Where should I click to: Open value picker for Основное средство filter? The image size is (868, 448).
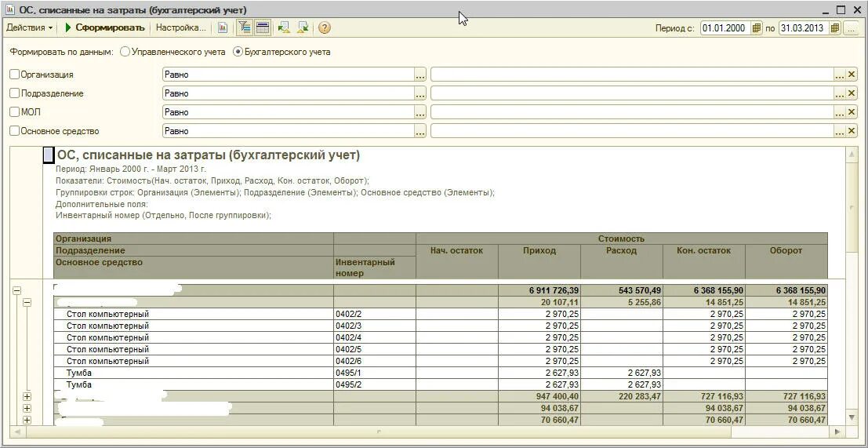tap(841, 131)
